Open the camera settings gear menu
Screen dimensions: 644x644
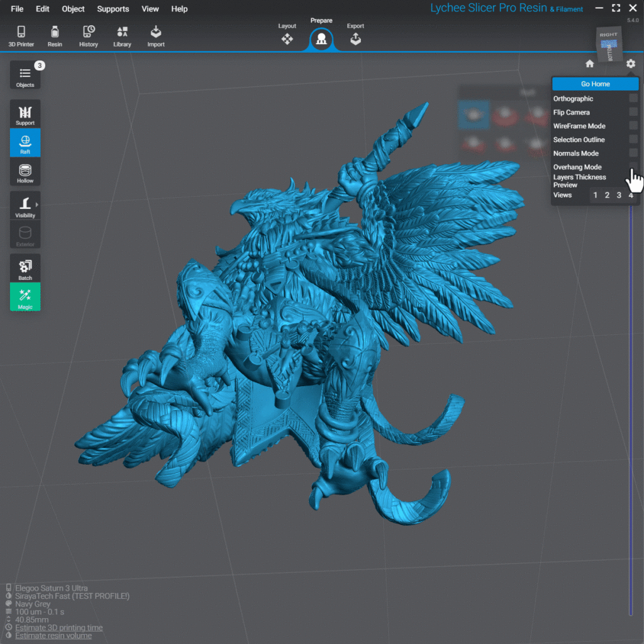coord(631,64)
